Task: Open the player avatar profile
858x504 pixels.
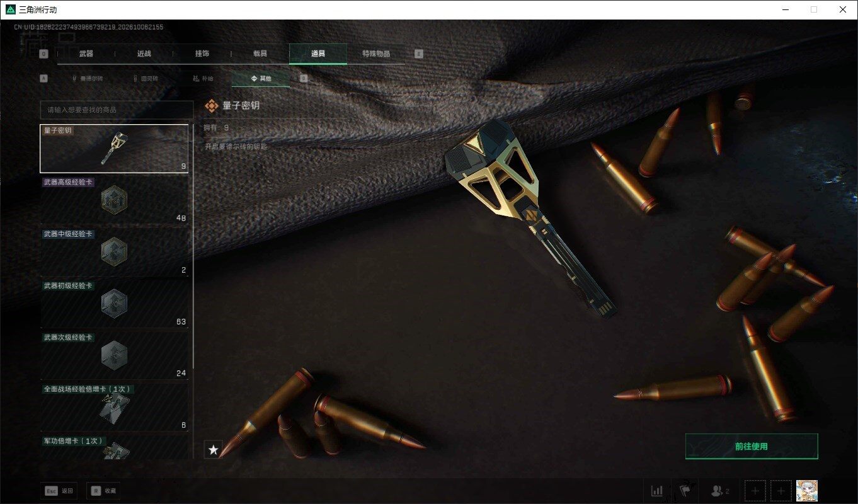Action: click(807, 491)
